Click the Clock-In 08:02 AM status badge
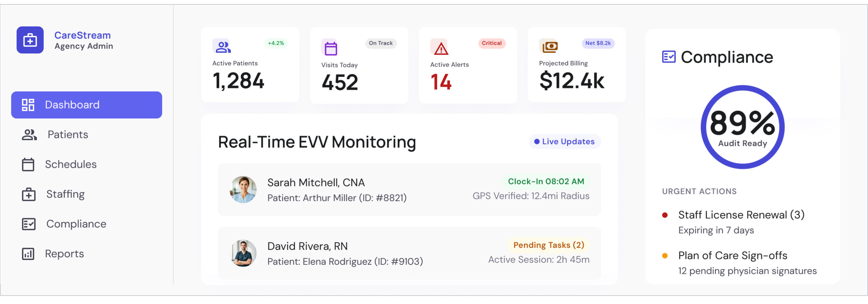The width and height of the screenshot is (868, 304). (546, 181)
